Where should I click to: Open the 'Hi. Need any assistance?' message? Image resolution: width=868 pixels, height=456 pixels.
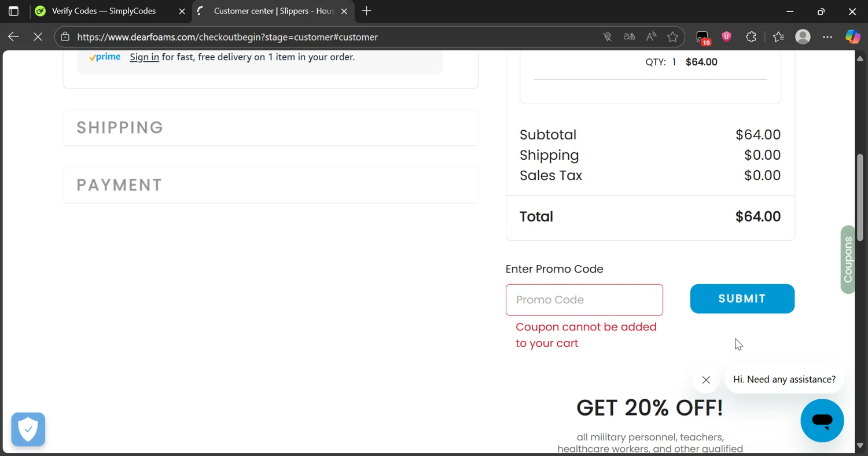pos(784,380)
